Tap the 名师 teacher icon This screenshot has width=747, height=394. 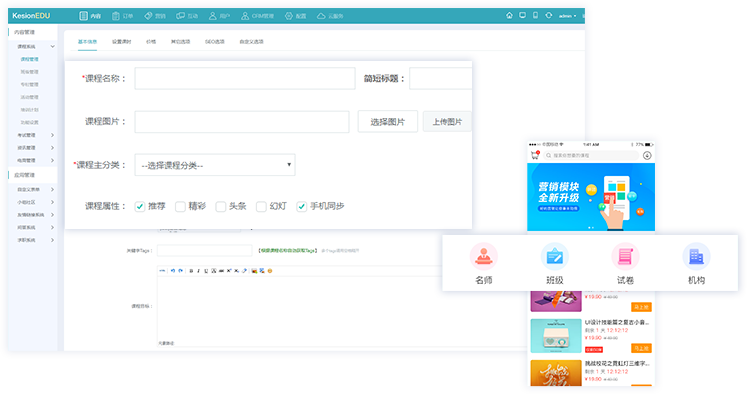pyautogui.click(x=484, y=256)
